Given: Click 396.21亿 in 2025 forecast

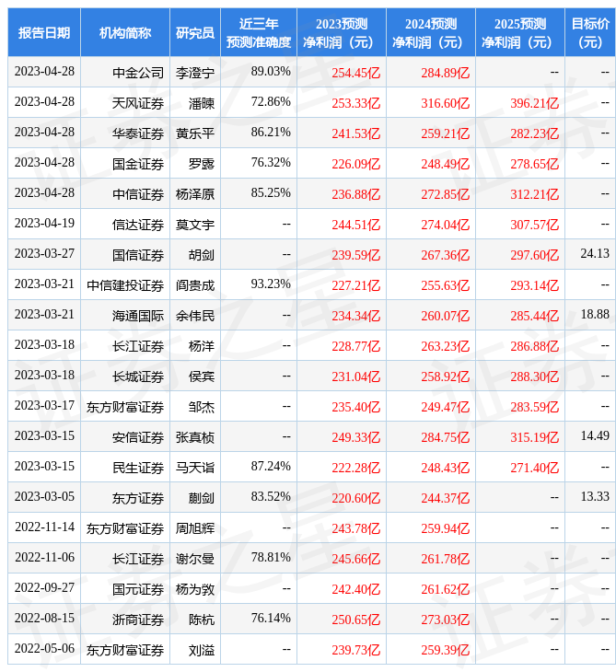Looking at the screenshot, I should (x=535, y=103).
